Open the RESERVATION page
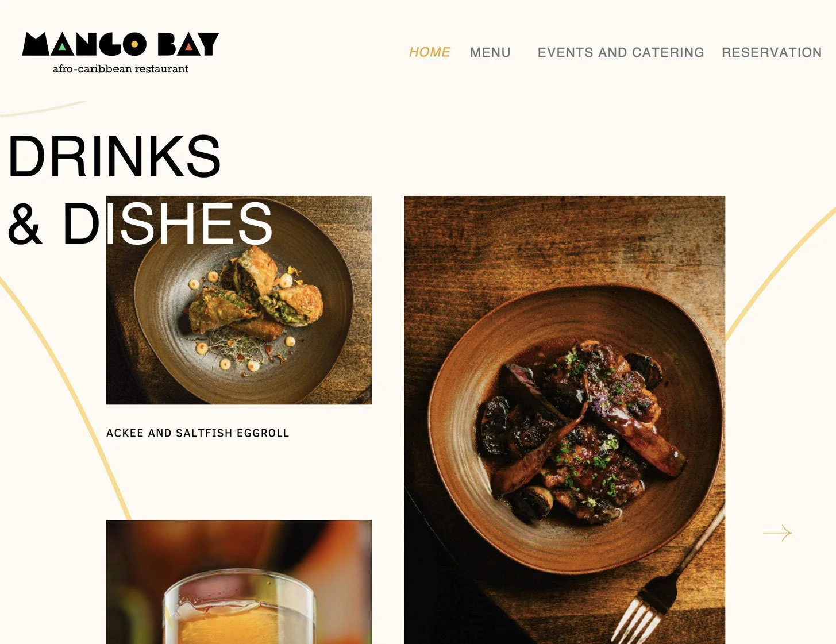Viewport: 836px width, 644px height. pyautogui.click(x=772, y=52)
